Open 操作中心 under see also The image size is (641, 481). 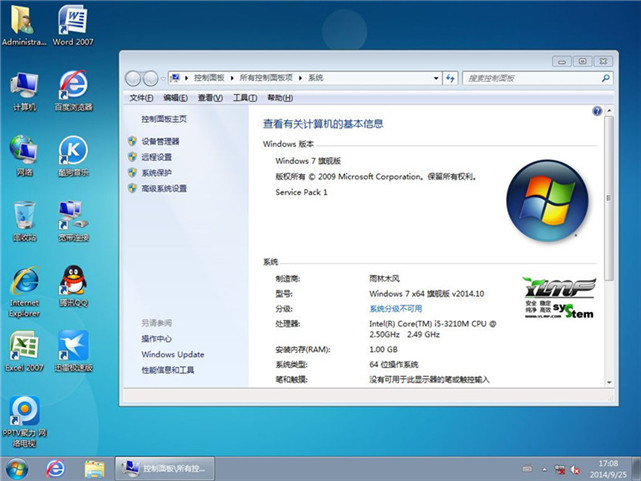[157, 339]
